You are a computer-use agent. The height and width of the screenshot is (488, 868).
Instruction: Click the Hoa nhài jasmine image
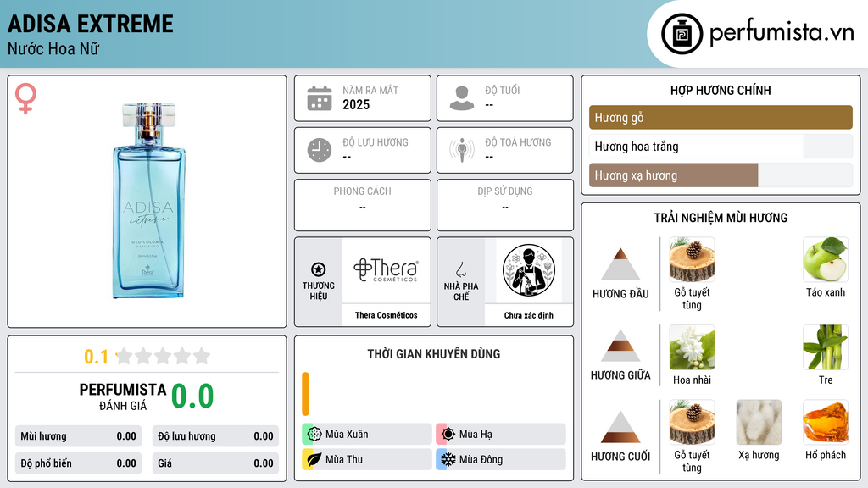point(692,347)
